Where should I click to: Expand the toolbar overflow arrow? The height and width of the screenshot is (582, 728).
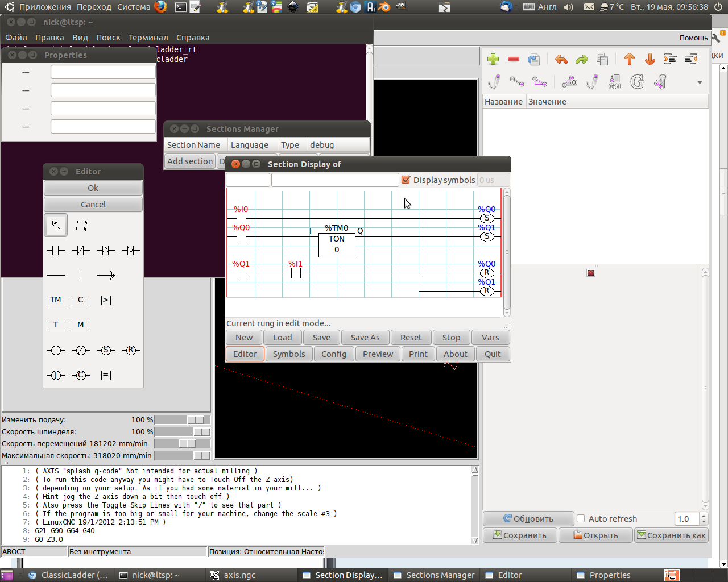click(x=700, y=82)
